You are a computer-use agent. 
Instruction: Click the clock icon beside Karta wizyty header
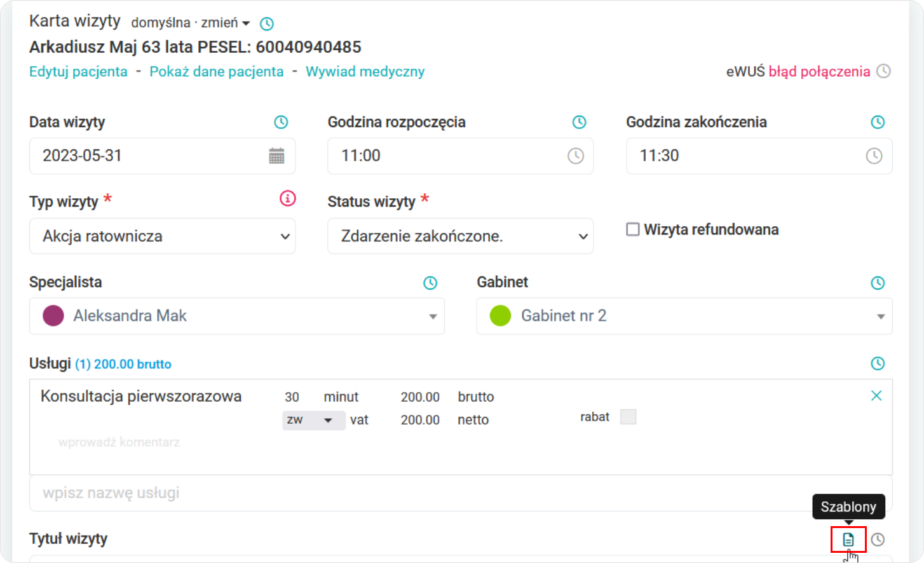(266, 23)
